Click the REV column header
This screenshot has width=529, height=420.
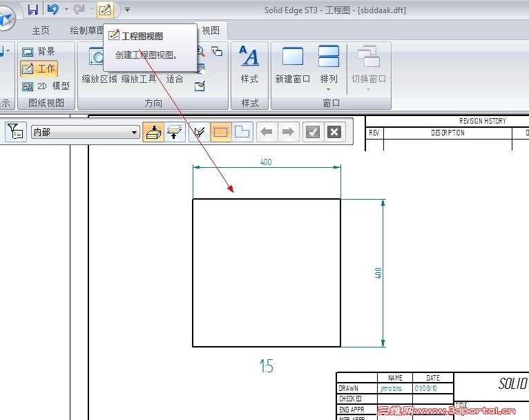pos(374,133)
